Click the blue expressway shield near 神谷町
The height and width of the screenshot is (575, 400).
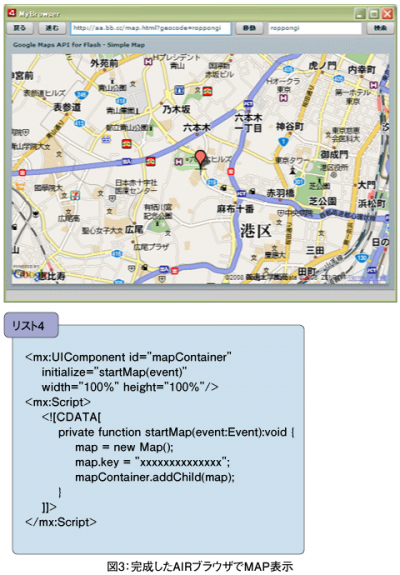[x=283, y=142]
